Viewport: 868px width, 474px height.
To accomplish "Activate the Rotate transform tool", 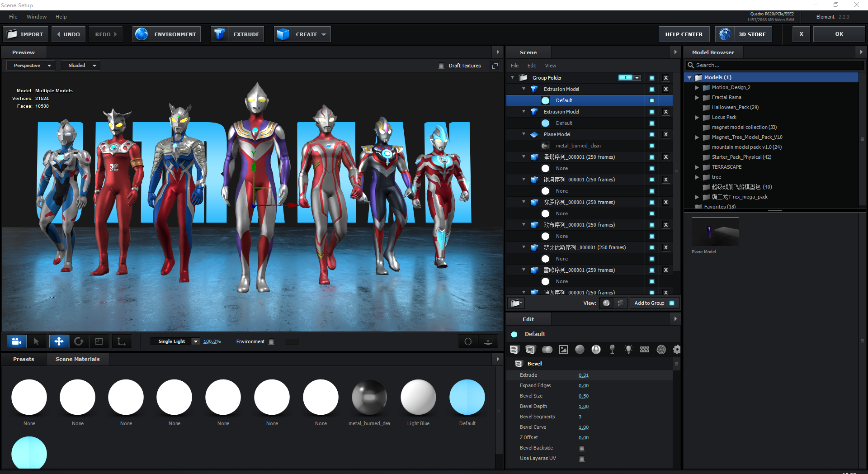I will click(79, 341).
